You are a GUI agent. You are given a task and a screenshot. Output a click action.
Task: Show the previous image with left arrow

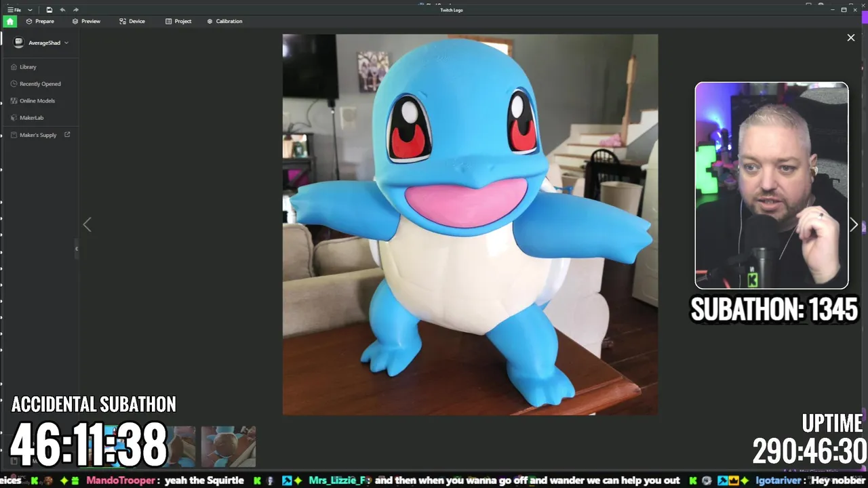(87, 224)
